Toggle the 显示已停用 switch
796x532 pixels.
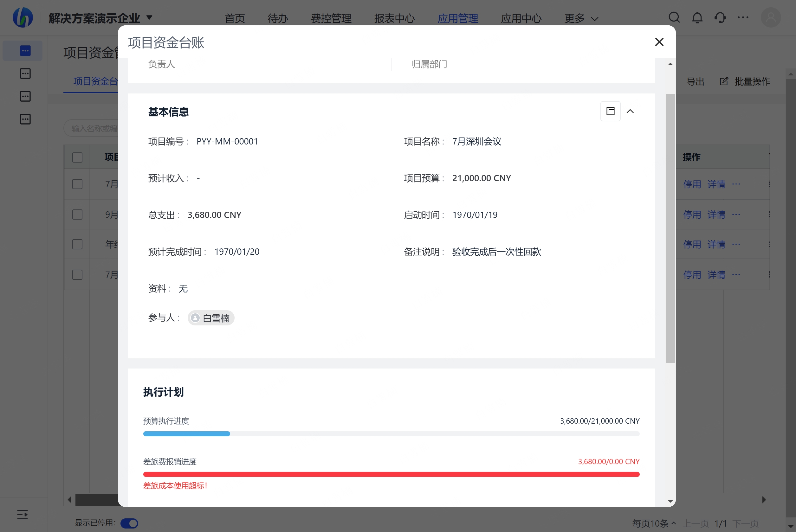(129, 523)
